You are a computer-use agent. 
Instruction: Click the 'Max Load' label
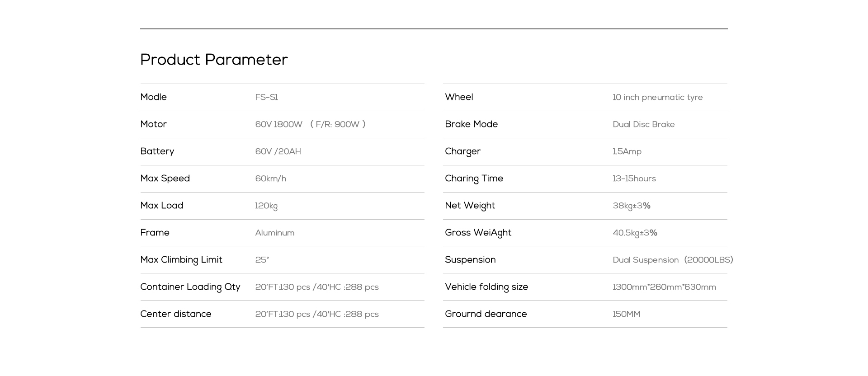162,206
